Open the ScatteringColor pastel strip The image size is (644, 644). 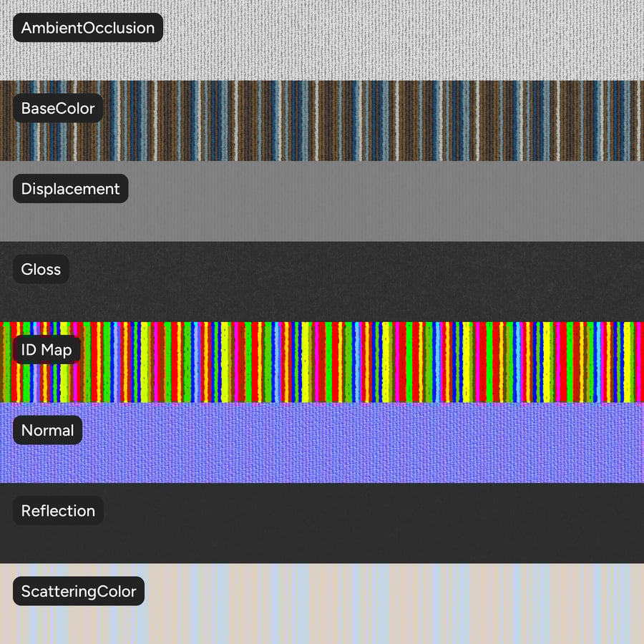click(322, 604)
